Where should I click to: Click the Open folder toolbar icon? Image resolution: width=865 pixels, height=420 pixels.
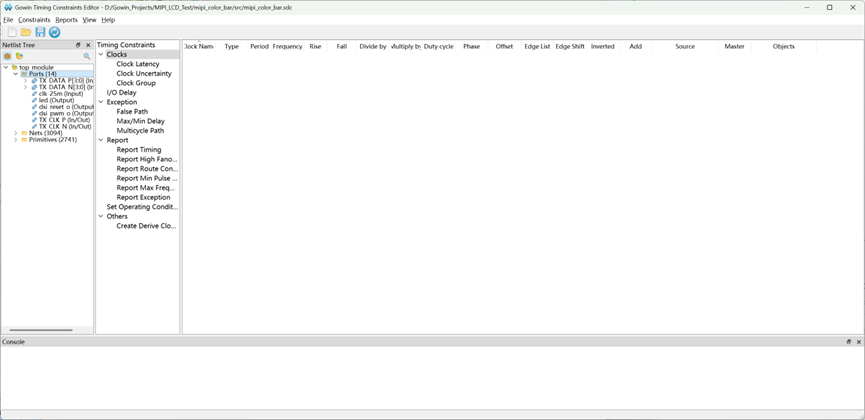(x=26, y=33)
